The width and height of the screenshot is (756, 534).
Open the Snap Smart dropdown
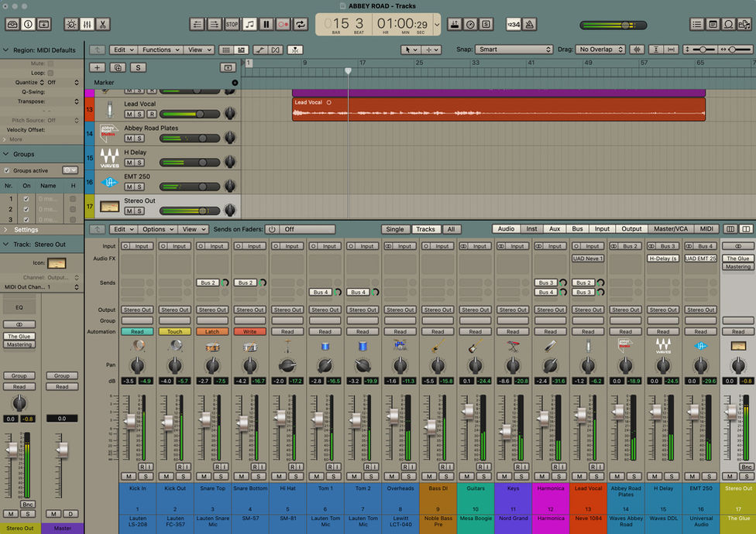click(513, 50)
